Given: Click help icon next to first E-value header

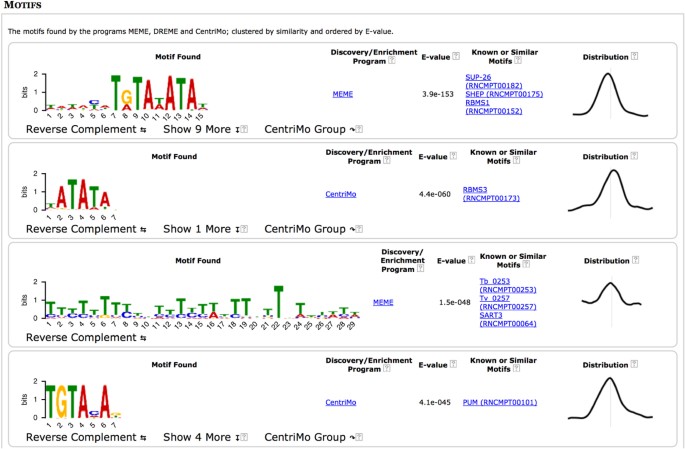Looking at the screenshot, I should (x=456, y=56).
